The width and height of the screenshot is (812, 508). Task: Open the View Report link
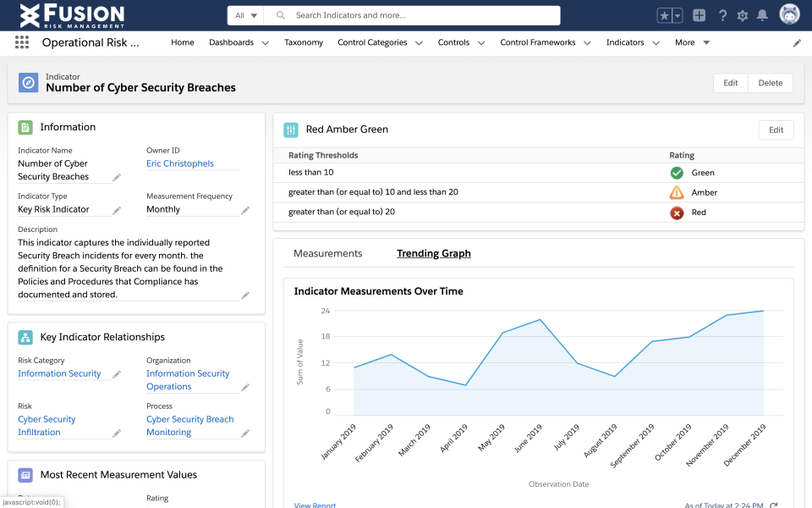pyautogui.click(x=314, y=504)
